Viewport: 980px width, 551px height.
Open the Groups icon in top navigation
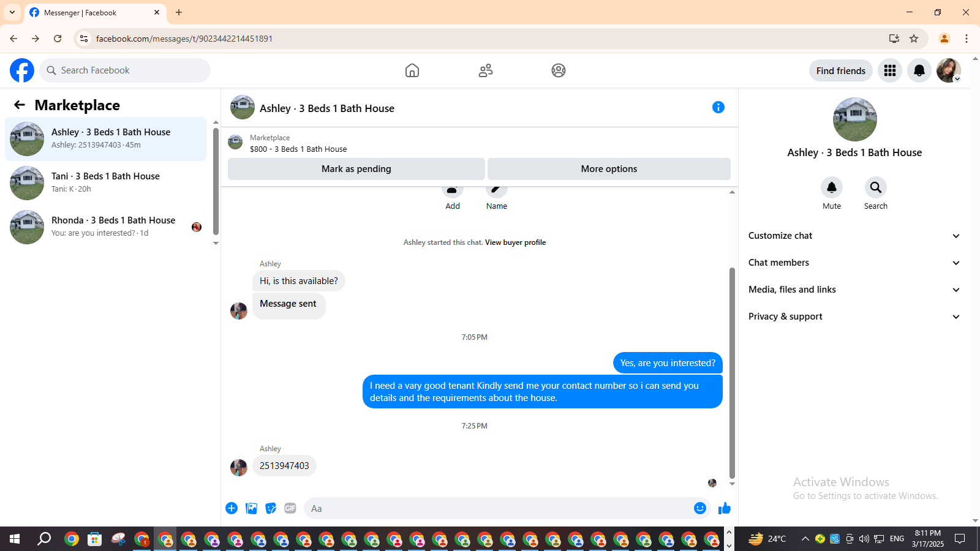[x=559, y=70]
